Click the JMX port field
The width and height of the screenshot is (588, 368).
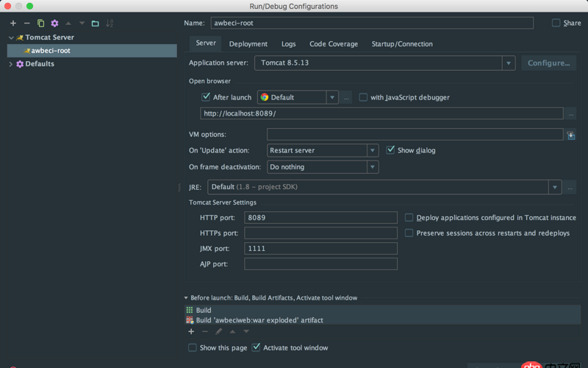(320, 248)
